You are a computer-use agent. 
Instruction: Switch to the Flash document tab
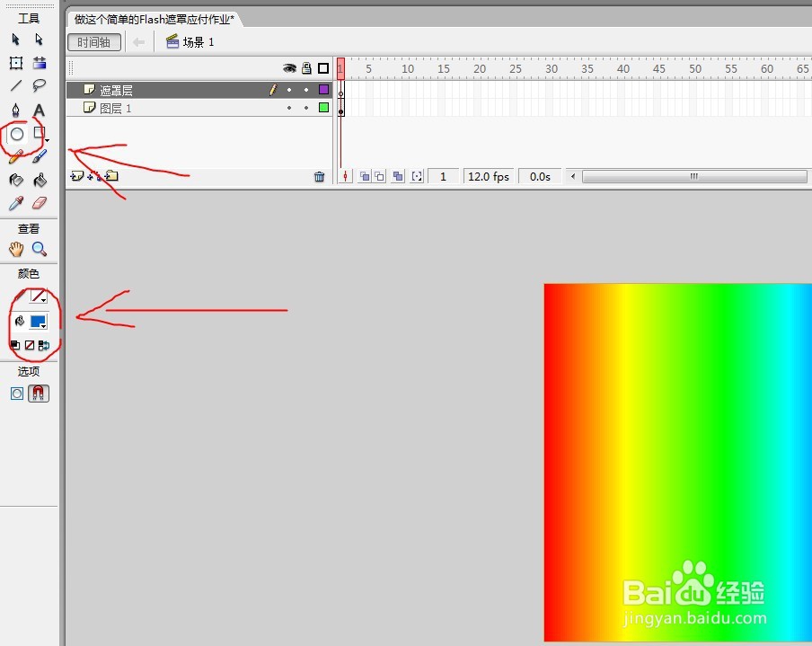click(x=154, y=20)
